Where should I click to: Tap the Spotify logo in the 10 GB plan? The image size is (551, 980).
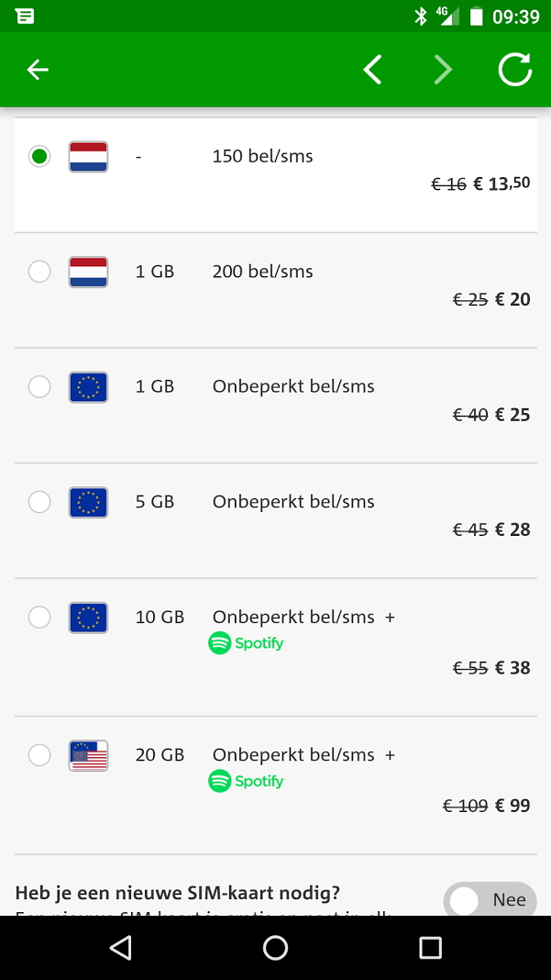246,643
